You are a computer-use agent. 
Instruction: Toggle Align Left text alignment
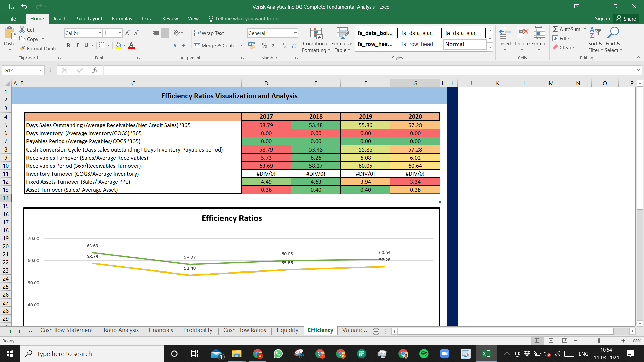tap(147, 45)
